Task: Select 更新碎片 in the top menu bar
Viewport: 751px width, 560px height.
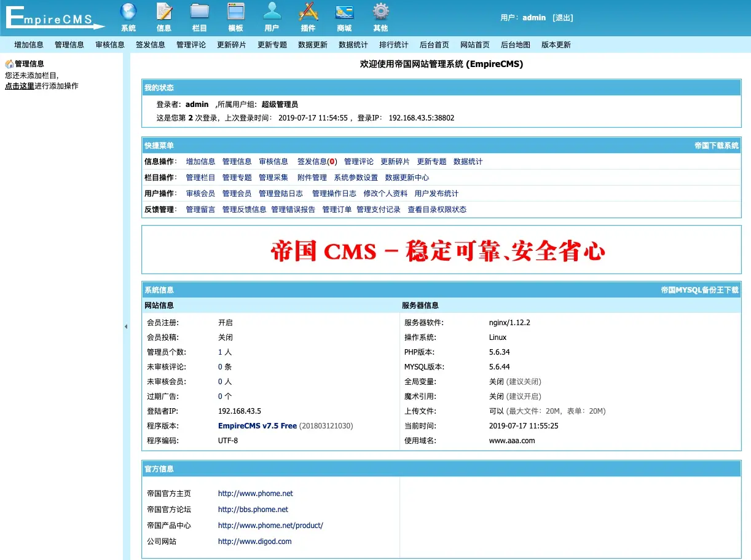Action: tap(232, 45)
